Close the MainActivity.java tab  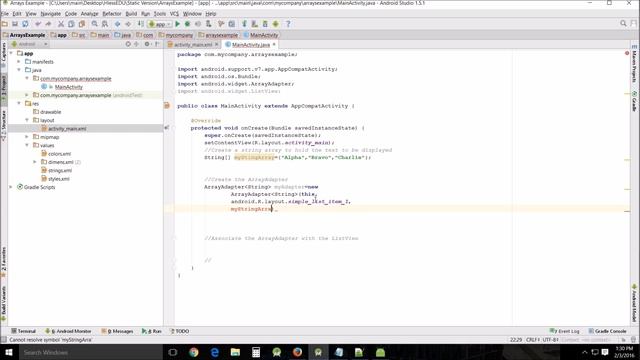[274, 44]
